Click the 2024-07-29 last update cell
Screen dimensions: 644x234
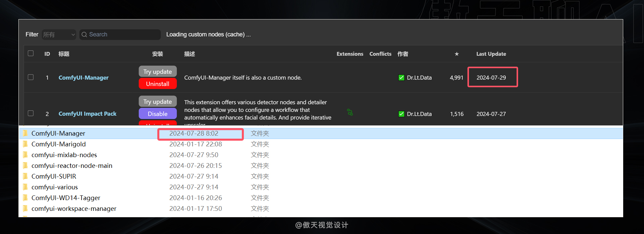point(491,78)
